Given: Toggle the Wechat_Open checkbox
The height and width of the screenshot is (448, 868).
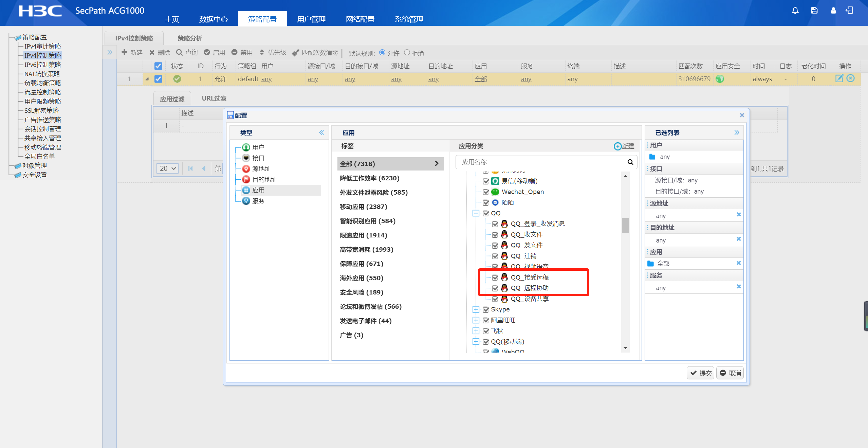Looking at the screenshot, I should pyautogui.click(x=486, y=192).
